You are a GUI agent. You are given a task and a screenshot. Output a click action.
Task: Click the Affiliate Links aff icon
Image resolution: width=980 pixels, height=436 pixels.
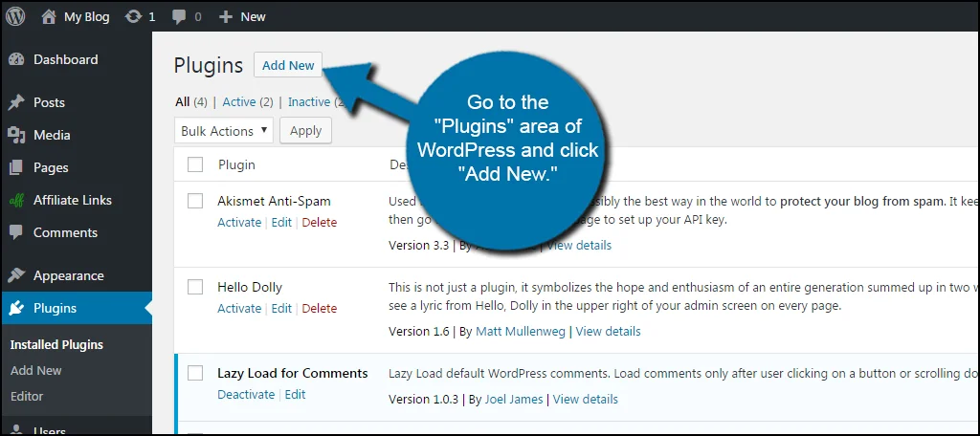point(16,200)
